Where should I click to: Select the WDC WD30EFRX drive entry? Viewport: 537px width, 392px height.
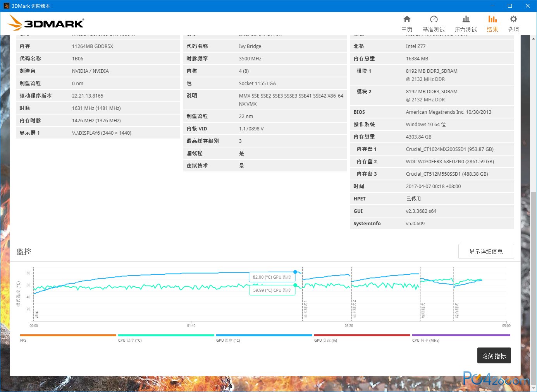tap(450, 162)
